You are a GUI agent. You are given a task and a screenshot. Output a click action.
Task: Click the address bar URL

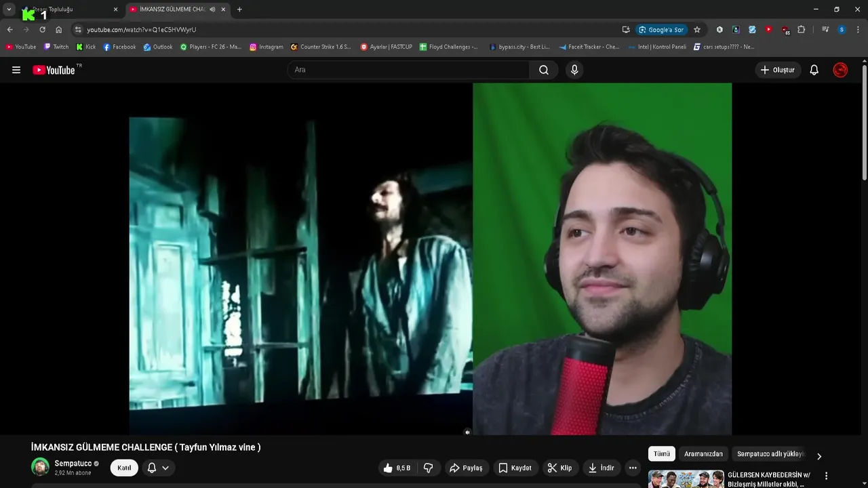141,30
